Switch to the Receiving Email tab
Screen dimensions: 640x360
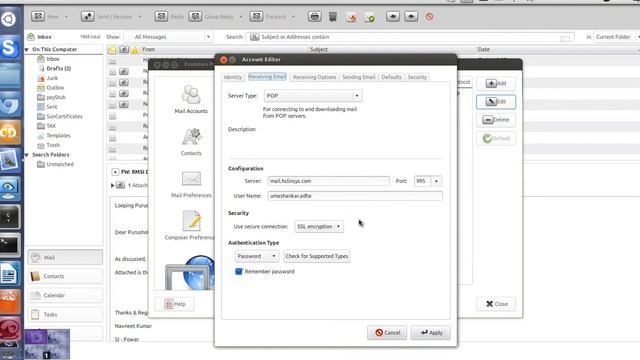click(267, 77)
